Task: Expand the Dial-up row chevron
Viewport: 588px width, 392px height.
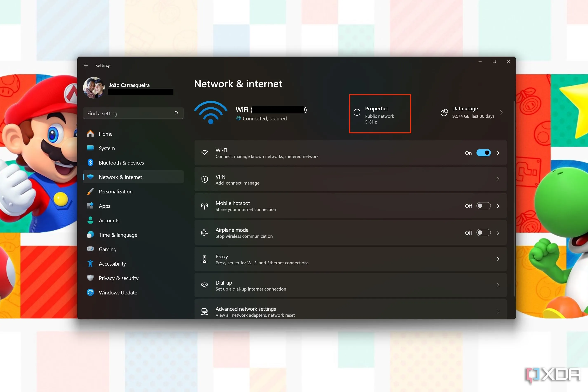Action: [x=498, y=286]
